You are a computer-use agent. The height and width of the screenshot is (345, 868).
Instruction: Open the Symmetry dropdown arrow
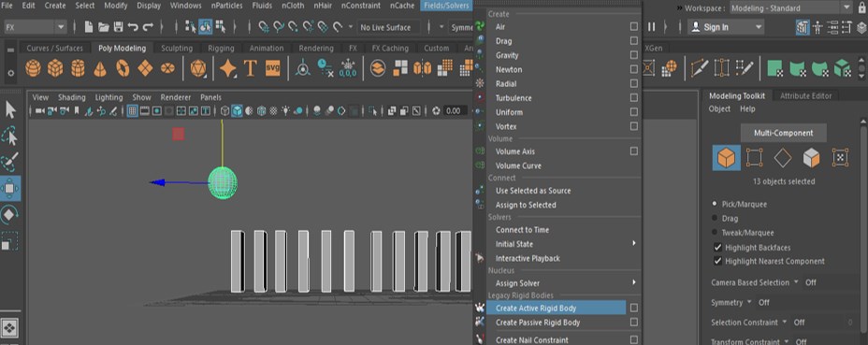pos(749,302)
